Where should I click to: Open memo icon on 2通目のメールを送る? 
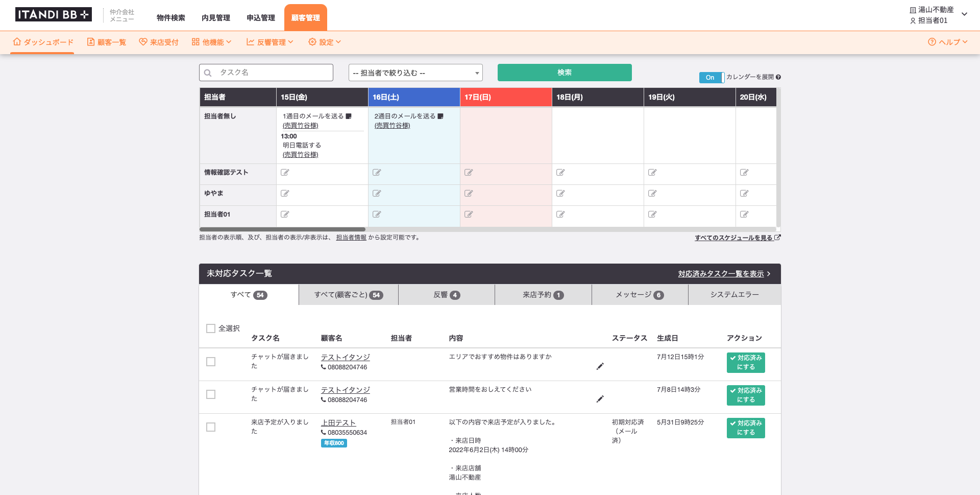tap(440, 116)
